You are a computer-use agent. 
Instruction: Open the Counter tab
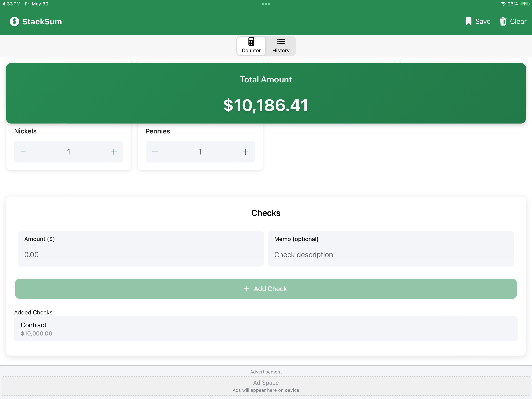[251, 46]
